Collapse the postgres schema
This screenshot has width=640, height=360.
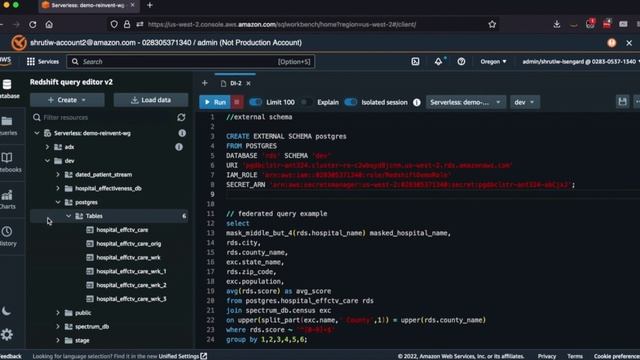point(58,202)
